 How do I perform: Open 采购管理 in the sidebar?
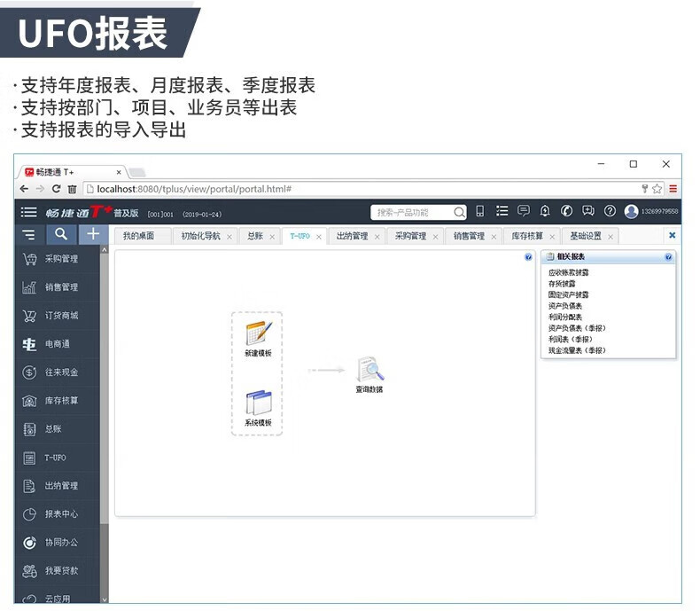[x=57, y=259]
